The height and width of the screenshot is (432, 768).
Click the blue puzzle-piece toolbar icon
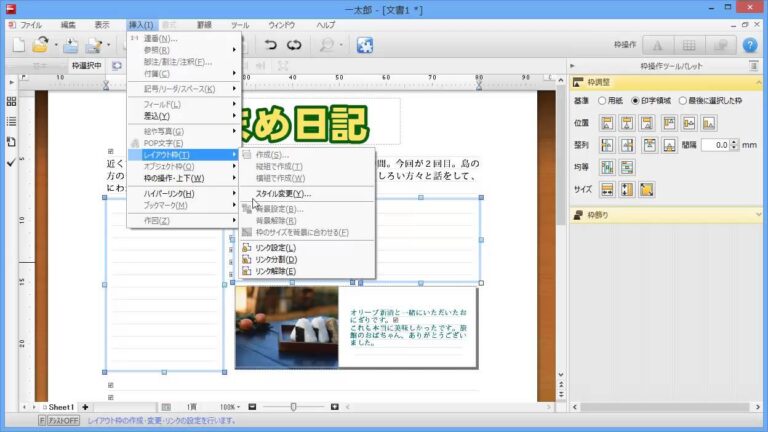[x=364, y=45]
